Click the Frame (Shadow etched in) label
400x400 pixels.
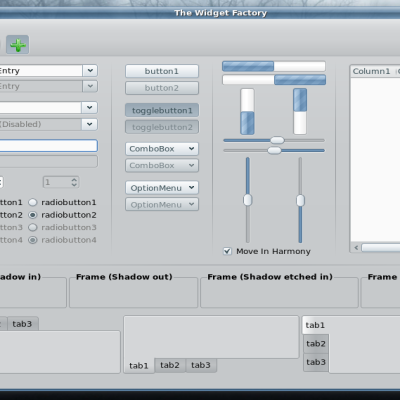(270, 277)
